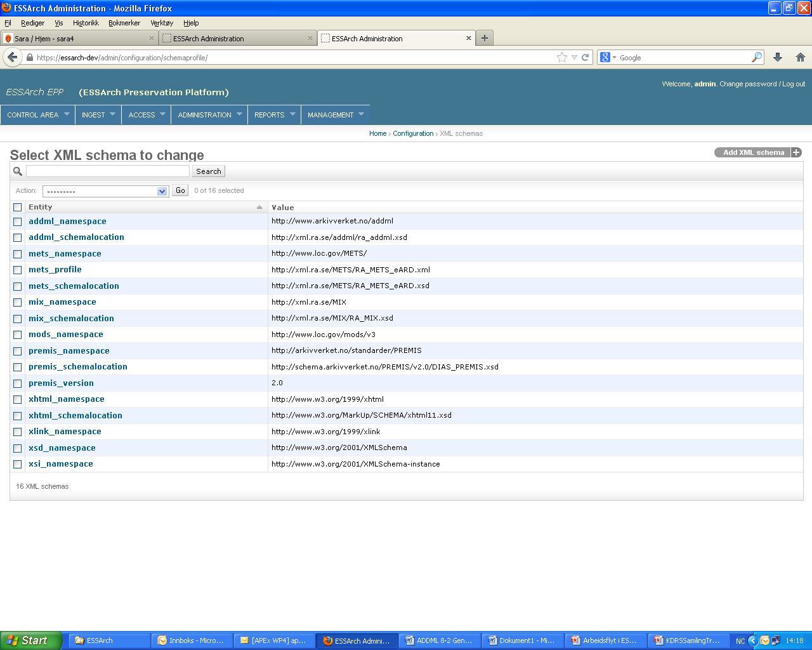Open the premis_schemalocation entity link
The image size is (812, 650).
pos(78,367)
